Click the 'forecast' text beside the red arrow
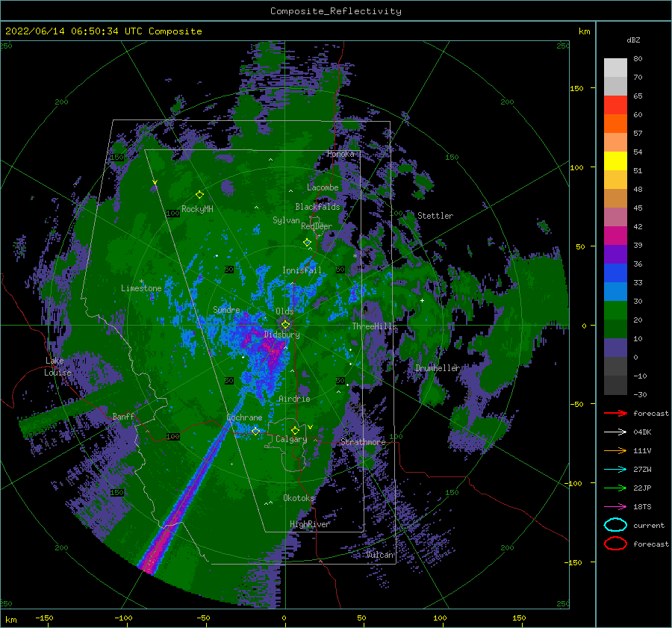The height and width of the screenshot is (628, 672). [x=650, y=413]
